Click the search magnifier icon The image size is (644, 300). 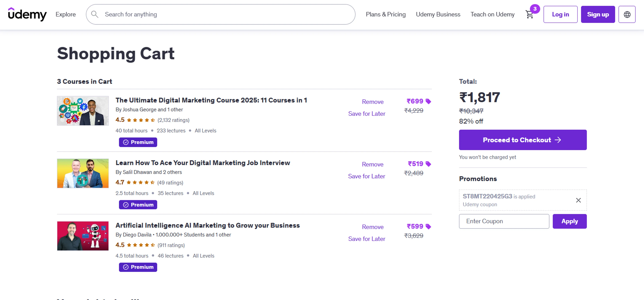pos(94,14)
